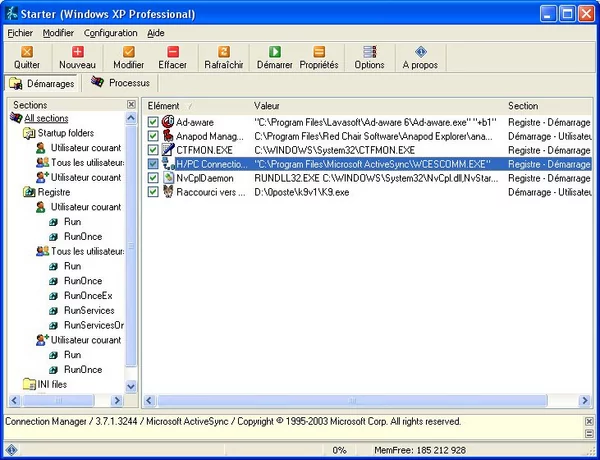Click the Quitter toolbar icon
600x460 pixels.
(x=27, y=52)
